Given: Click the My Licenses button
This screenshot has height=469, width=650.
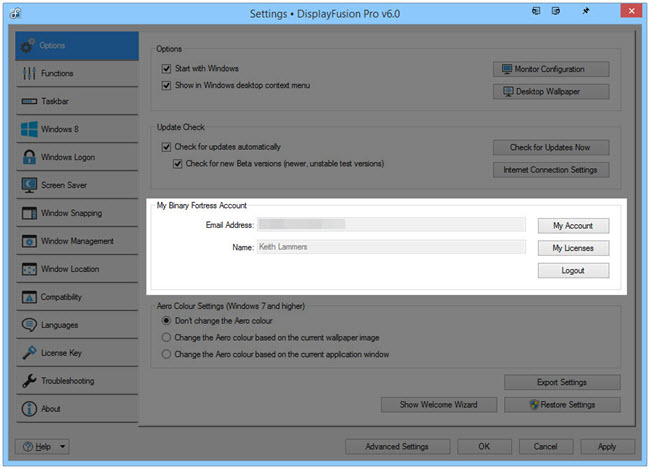Looking at the screenshot, I should [573, 248].
